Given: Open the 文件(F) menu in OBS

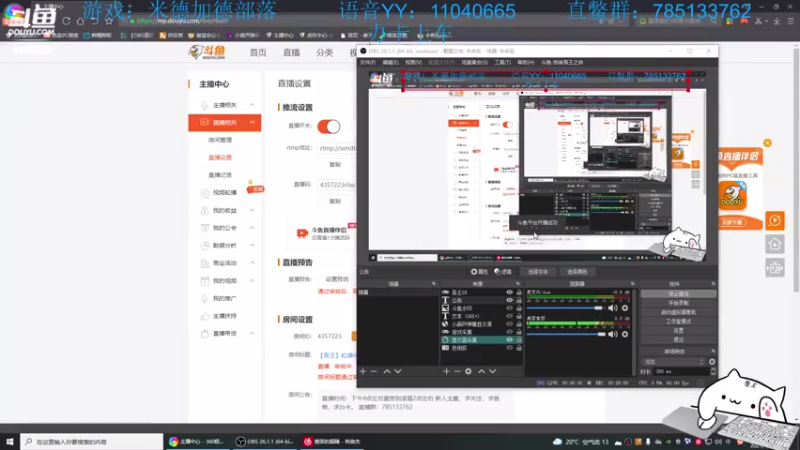Looking at the screenshot, I should pyautogui.click(x=367, y=62).
